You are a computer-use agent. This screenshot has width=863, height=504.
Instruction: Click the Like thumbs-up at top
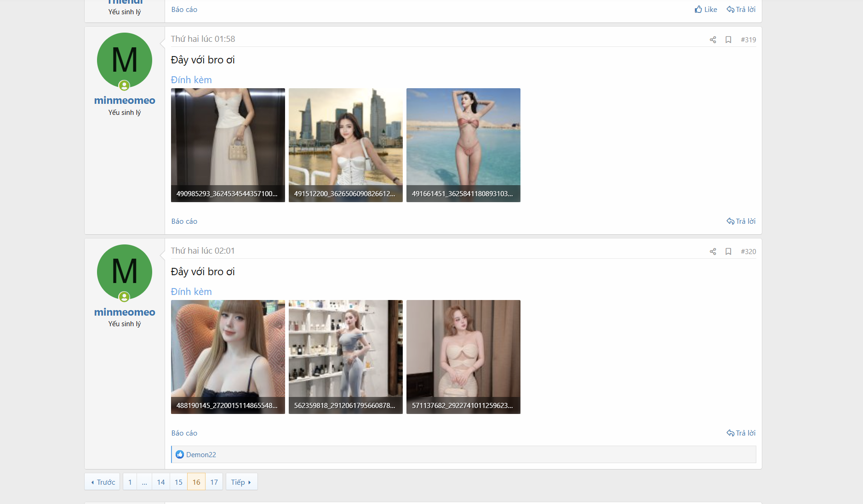706,10
